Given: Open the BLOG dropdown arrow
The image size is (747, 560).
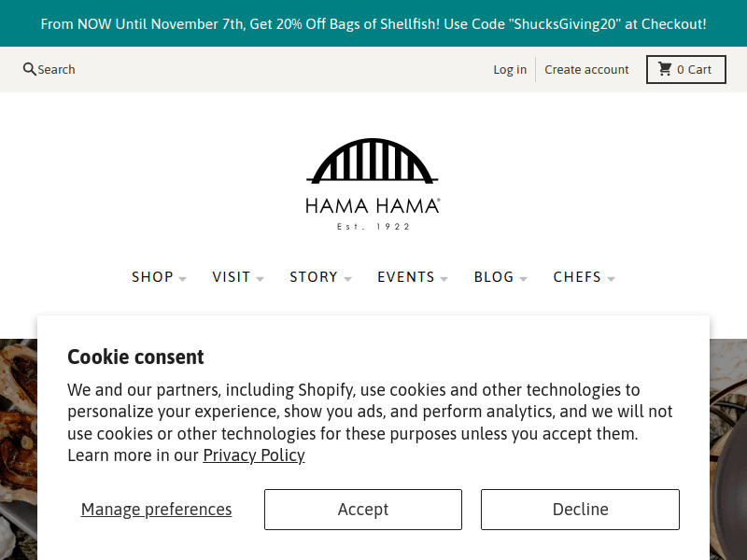Looking at the screenshot, I should coord(524,278).
